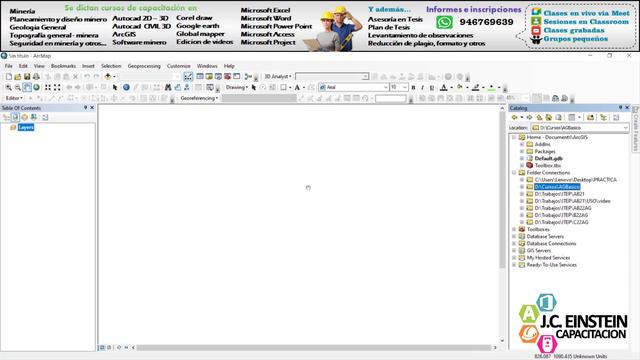Screen dimensions: 640x360
Task: Select the New Text tool letter A
Action: pyautogui.click(x=297, y=87)
